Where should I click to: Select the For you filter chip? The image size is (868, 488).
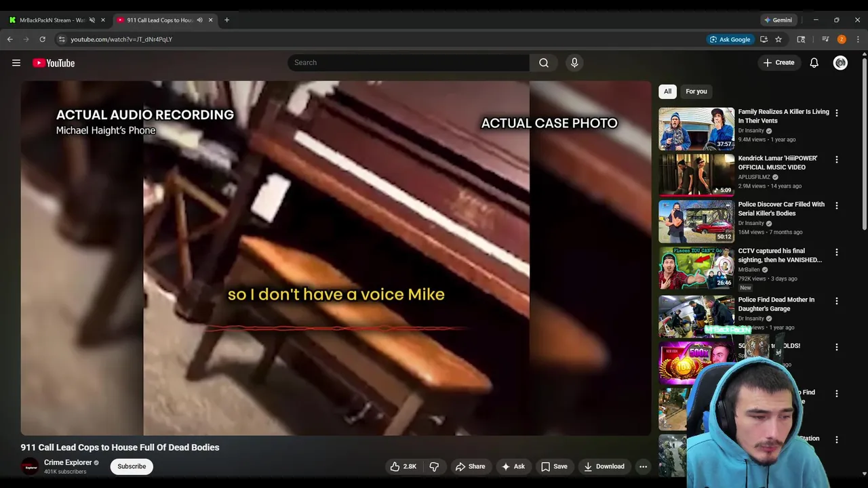696,91
